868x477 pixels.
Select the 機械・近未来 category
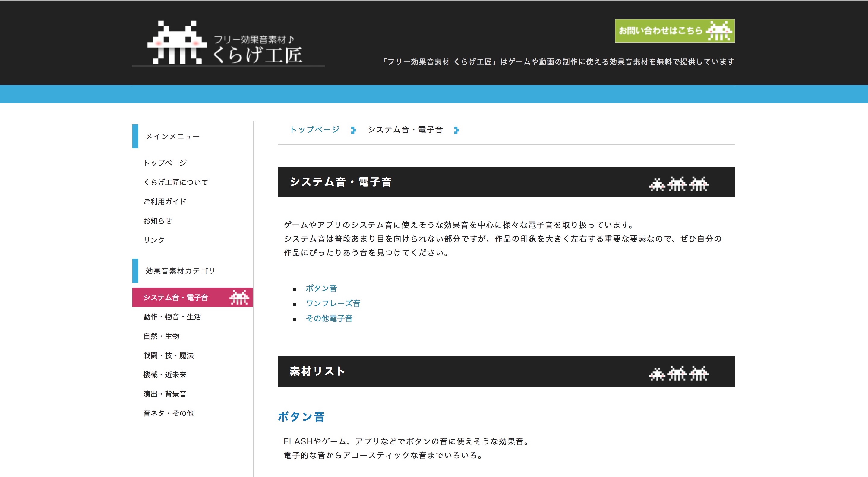[165, 374]
